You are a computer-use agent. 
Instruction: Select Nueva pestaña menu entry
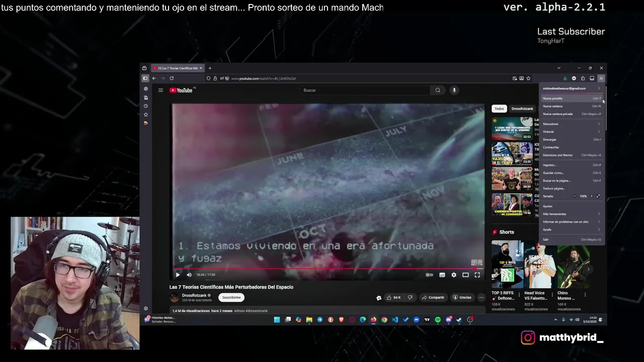click(572, 99)
